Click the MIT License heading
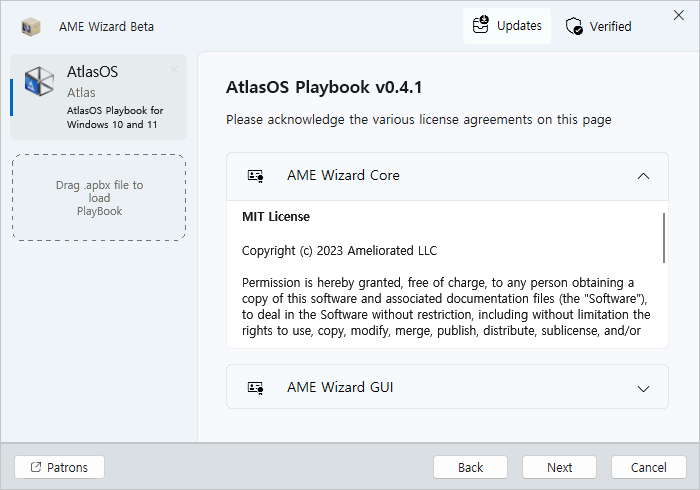This screenshot has height=490, width=700. (x=276, y=217)
